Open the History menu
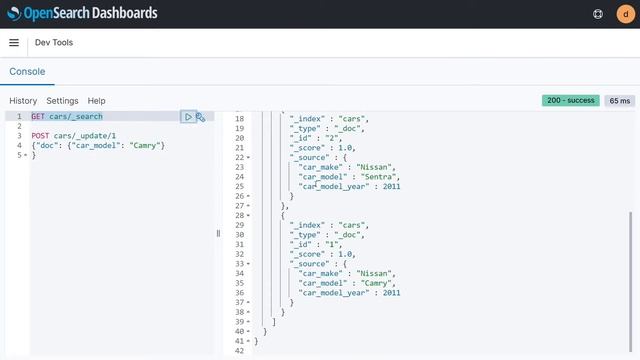Image resolution: width=640 pixels, height=360 pixels. pos(23,101)
